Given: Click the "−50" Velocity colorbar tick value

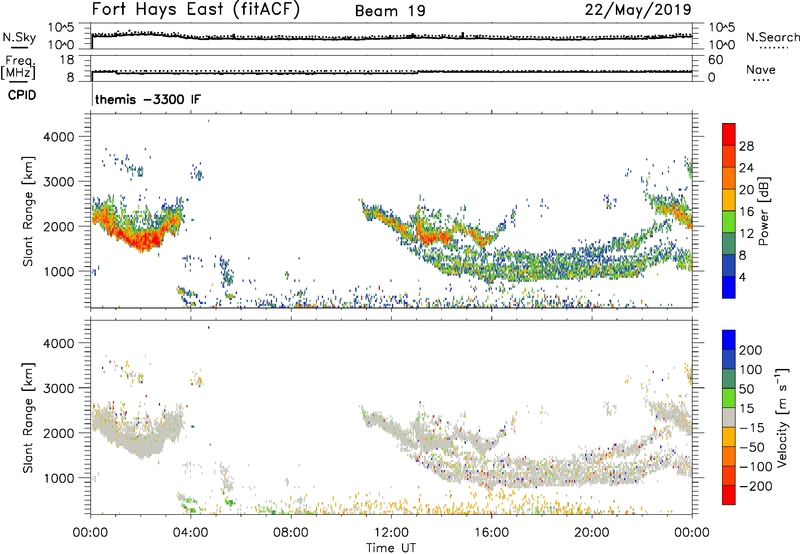Looking at the screenshot, I should click(x=752, y=447).
